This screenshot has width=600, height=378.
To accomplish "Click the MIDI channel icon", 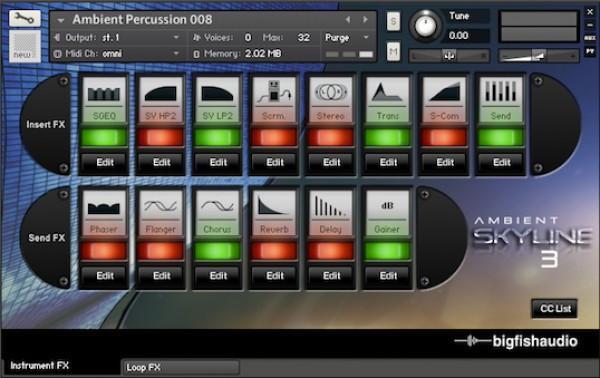I will pyautogui.click(x=57, y=54).
